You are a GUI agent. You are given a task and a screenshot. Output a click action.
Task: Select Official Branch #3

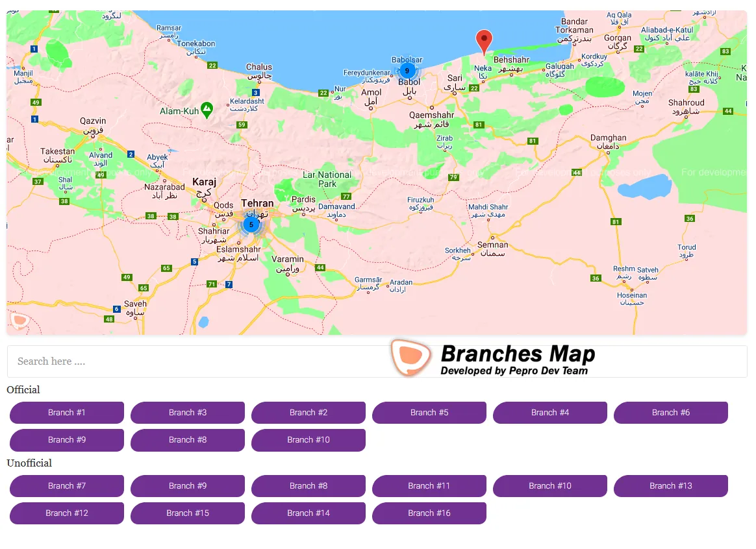[x=188, y=413]
